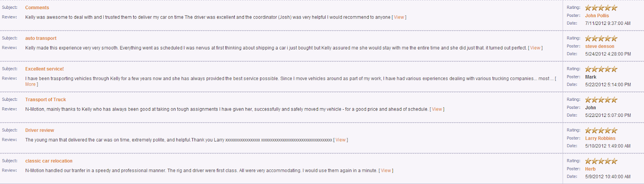Click View on classic car relocation review

click(x=386, y=171)
